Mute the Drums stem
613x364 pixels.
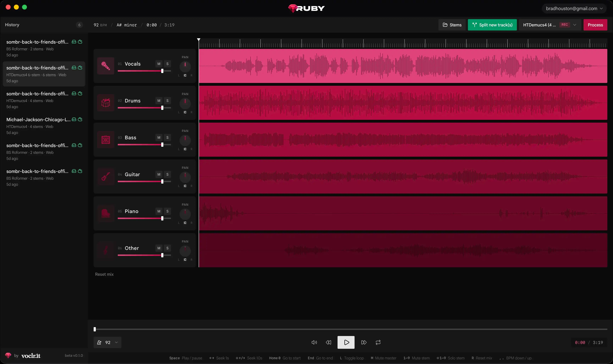pos(159,100)
